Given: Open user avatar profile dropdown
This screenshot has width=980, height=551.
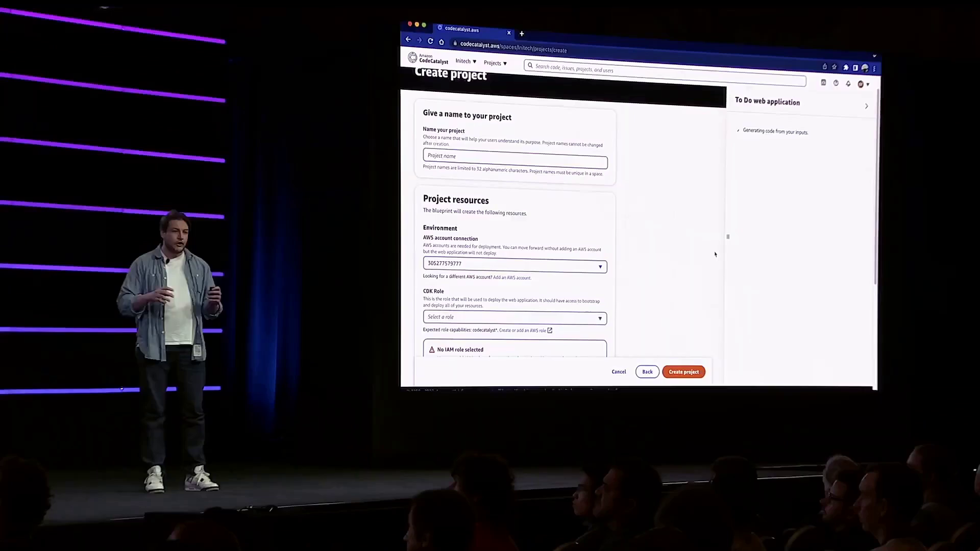Looking at the screenshot, I should (x=863, y=84).
